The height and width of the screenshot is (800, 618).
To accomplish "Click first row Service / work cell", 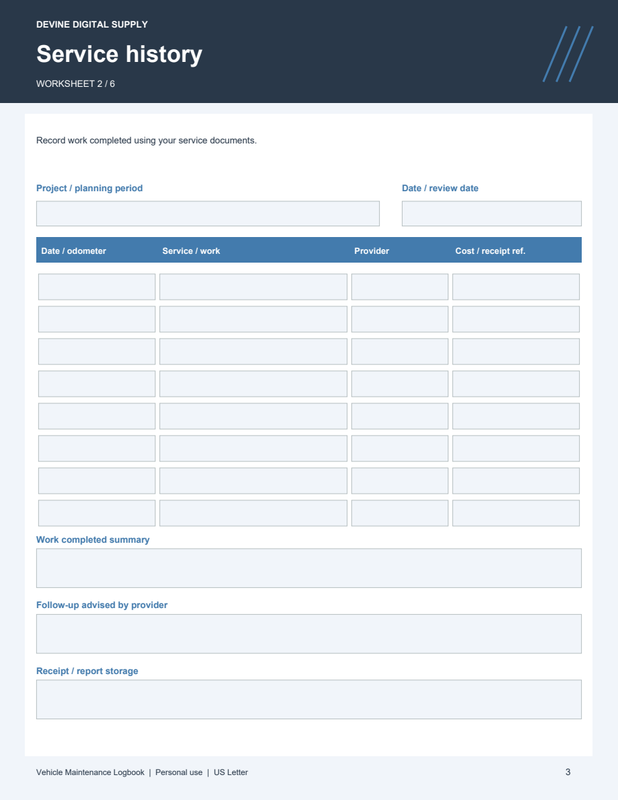I will [253, 287].
